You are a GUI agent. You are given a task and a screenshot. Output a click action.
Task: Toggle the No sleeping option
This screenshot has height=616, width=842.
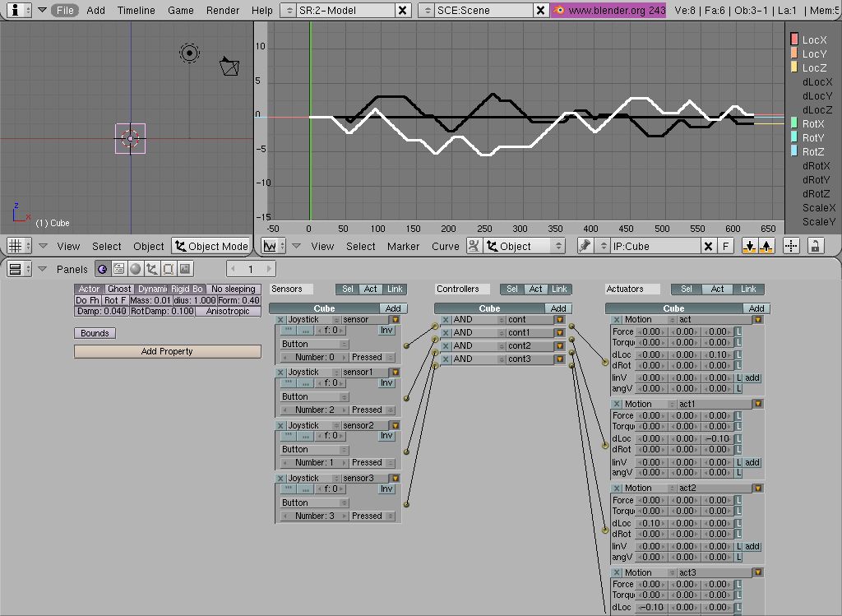click(x=233, y=289)
